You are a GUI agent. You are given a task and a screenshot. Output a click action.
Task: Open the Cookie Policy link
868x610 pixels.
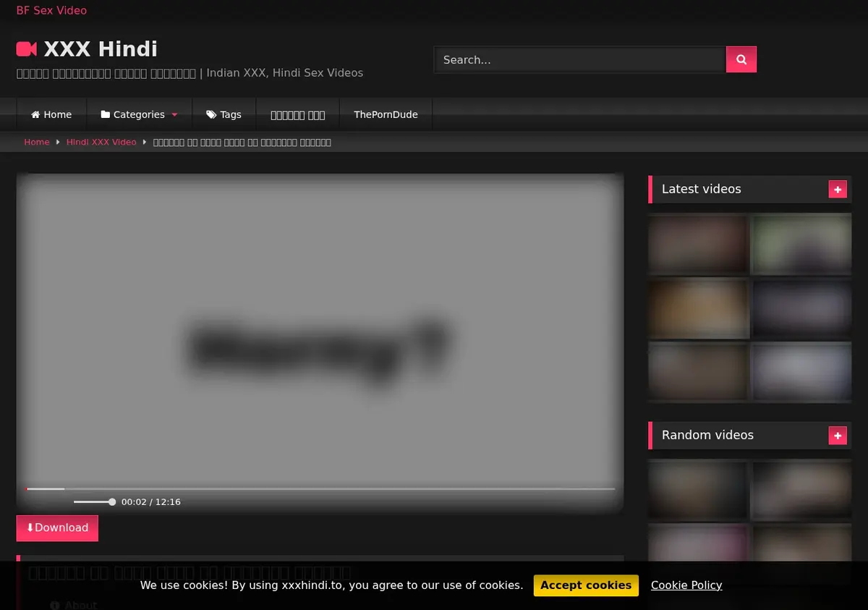pyautogui.click(x=686, y=585)
